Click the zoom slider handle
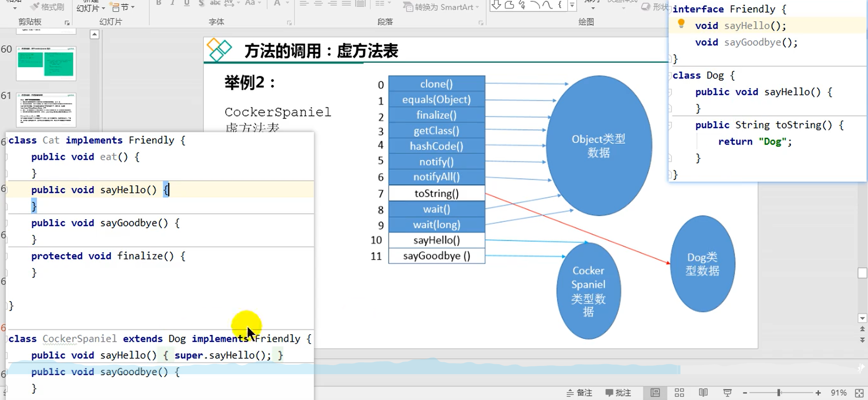Screen dimensions: 868x400 779,393
